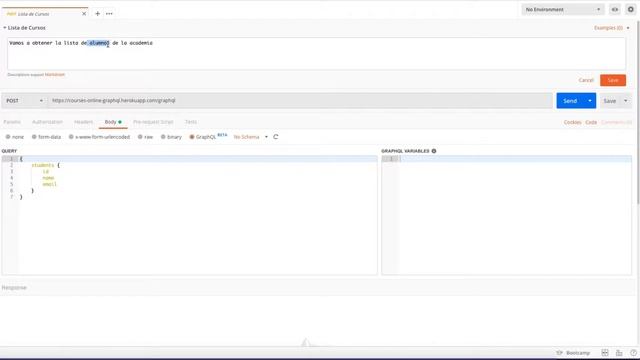Screen dimensions: 640x360
Task: Select the form-data body type
Action: [x=46, y=137]
